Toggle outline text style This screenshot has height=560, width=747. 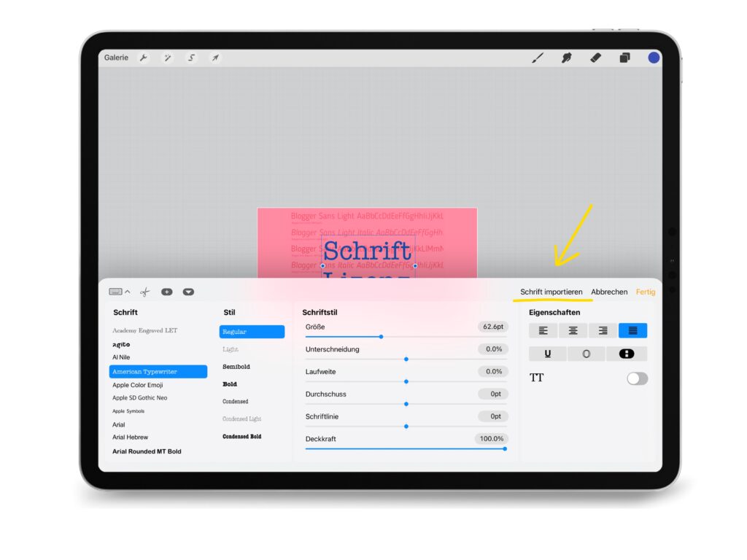[x=586, y=354]
